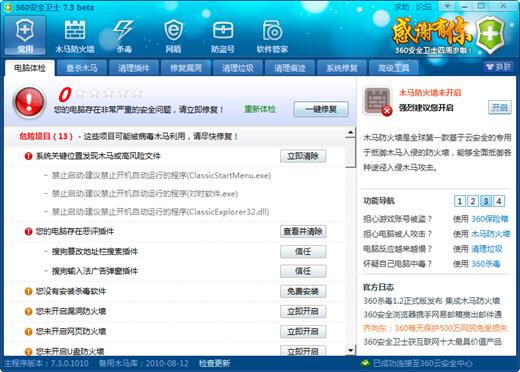Viewport: 520px width, 372px height.
Task: Open the 木马防火墙 firewall icon
Action: (75, 36)
